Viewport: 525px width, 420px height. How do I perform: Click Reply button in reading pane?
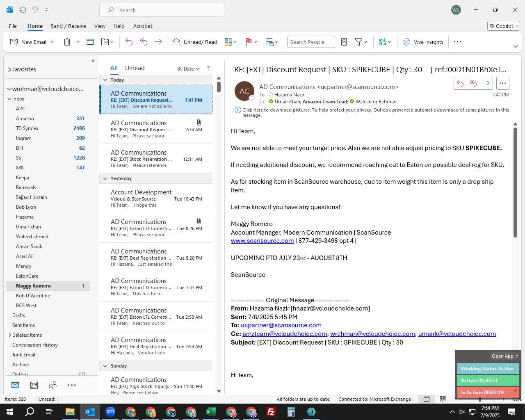[x=460, y=83]
